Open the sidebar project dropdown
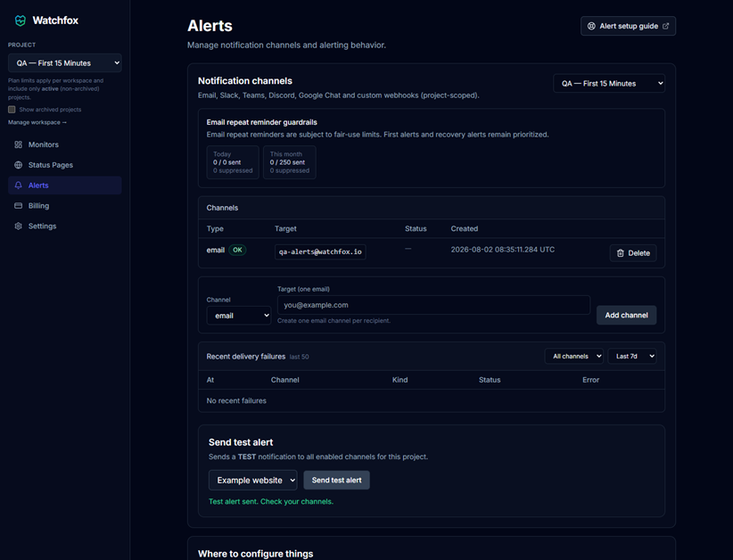Screen dimensions: 733x560 tap(65, 63)
